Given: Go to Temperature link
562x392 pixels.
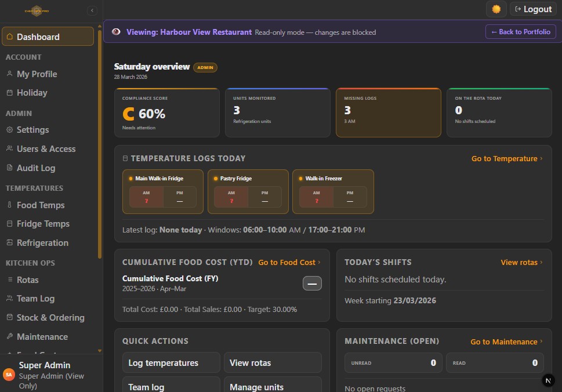Looking at the screenshot, I should [507, 158].
